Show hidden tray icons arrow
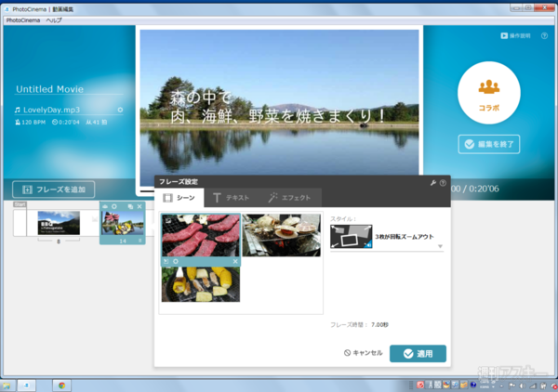Image resolution: width=558 pixels, height=392 pixels. [x=501, y=385]
